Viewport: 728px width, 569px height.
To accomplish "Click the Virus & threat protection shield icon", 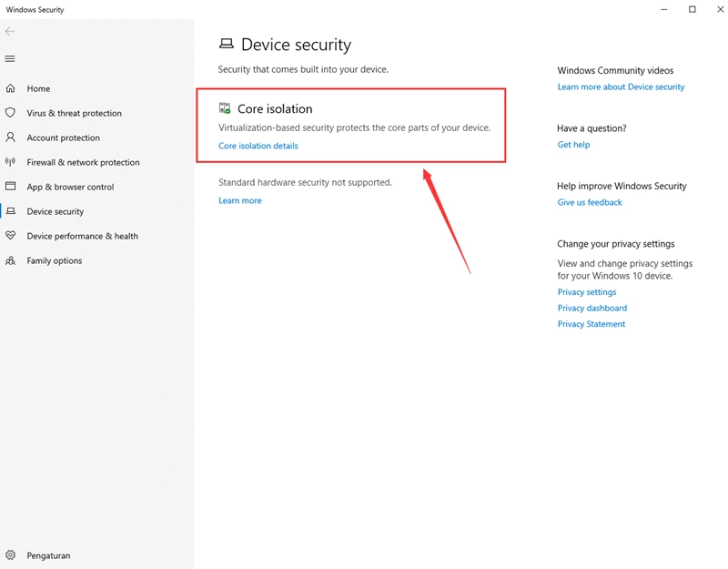I will pyautogui.click(x=10, y=113).
